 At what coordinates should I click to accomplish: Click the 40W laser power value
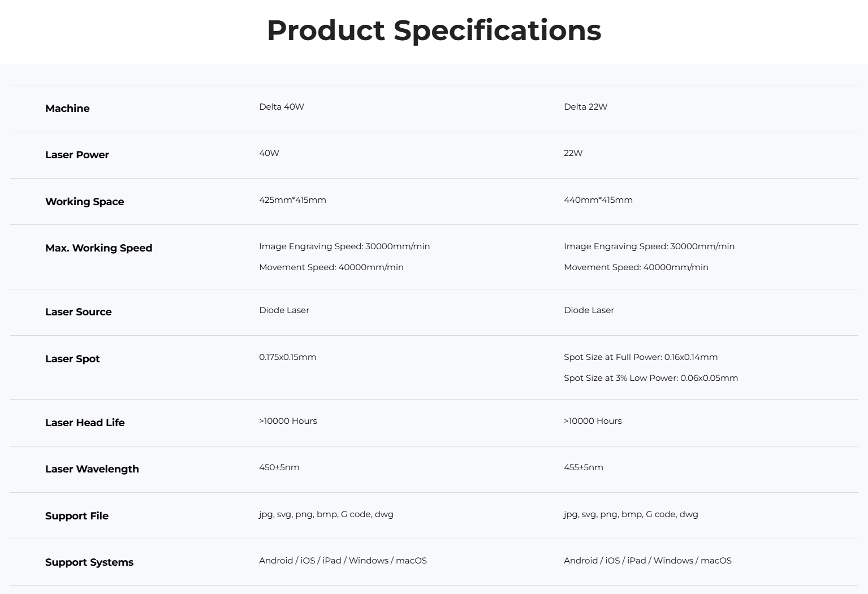click(269, 153)
